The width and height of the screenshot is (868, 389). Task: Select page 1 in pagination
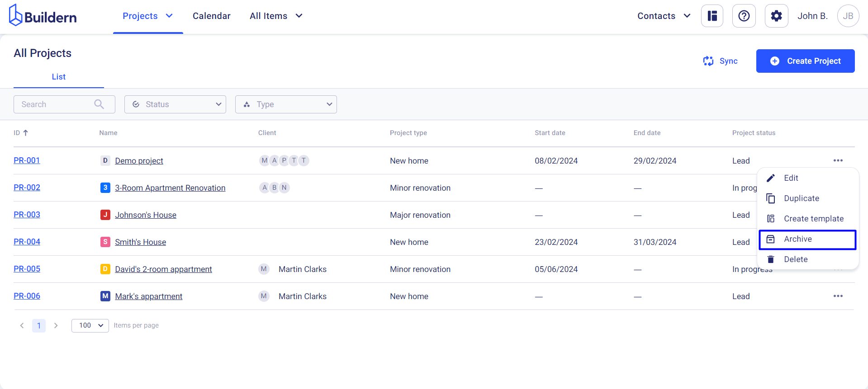click(x=39, y=325)
